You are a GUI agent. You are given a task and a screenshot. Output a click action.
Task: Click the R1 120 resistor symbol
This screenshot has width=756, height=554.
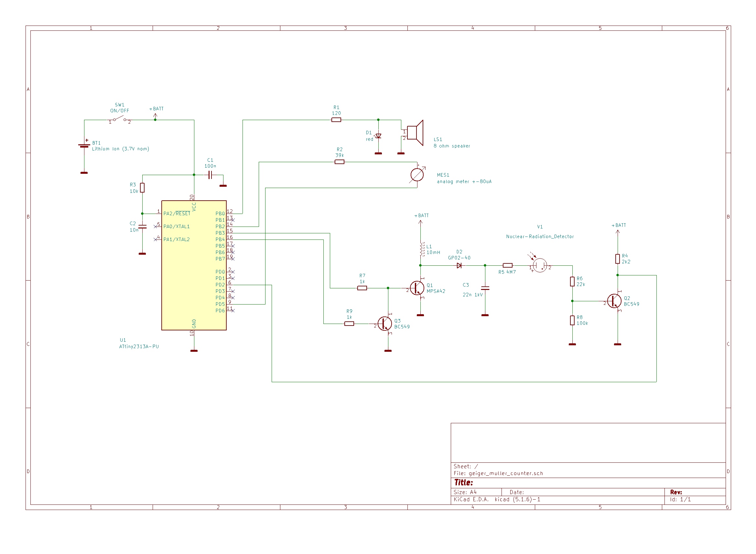(336, 120)
